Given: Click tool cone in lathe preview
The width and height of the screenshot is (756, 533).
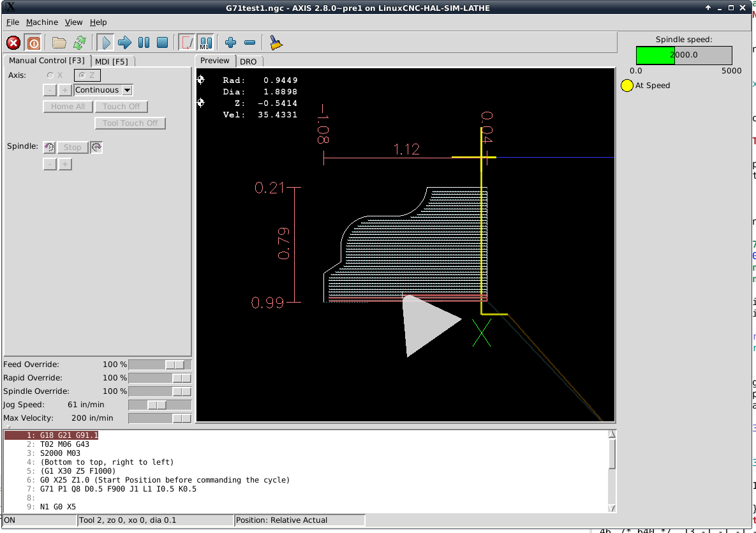Looking at the screenshot, I should [x=427, y=324].
